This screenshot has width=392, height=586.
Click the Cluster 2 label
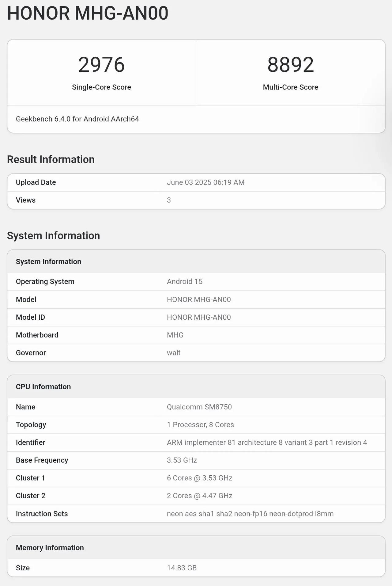31,496
